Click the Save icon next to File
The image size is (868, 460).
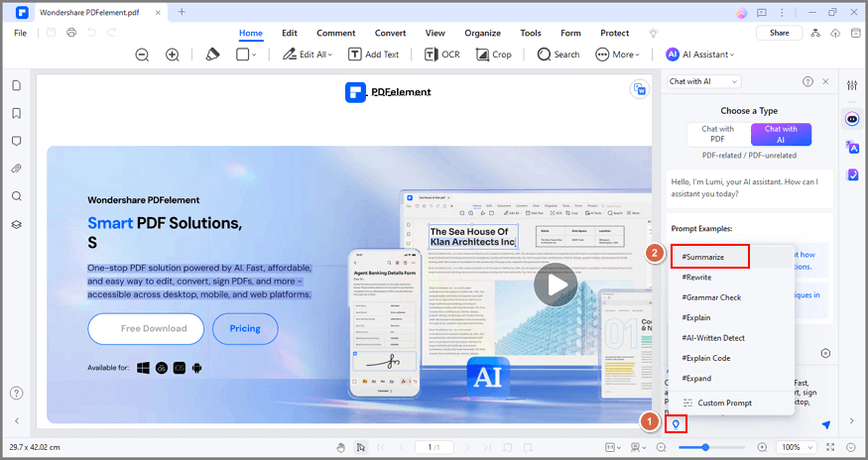pos(51,33)
